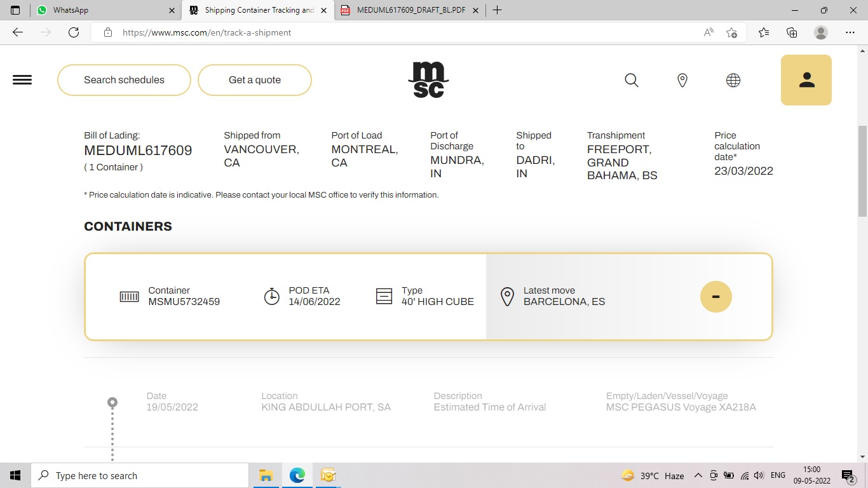The image size is (868, 488).
Task: Click KING ABDULLAH PORT, SA location
Action: 326,407
